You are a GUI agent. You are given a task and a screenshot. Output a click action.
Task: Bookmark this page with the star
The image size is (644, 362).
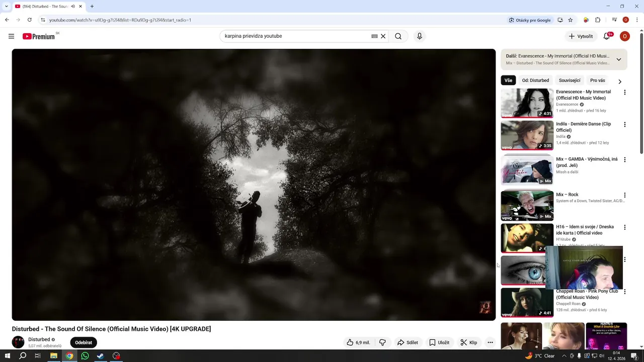pyautogui.click(x=570, y=20)
